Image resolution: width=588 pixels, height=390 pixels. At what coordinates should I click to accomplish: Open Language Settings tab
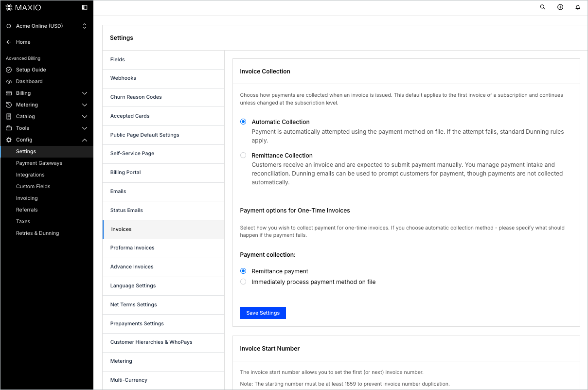[x=163, y=286]
